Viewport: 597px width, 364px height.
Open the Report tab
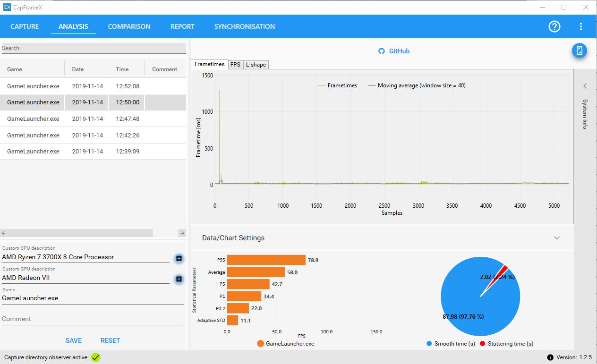point(182,26)
